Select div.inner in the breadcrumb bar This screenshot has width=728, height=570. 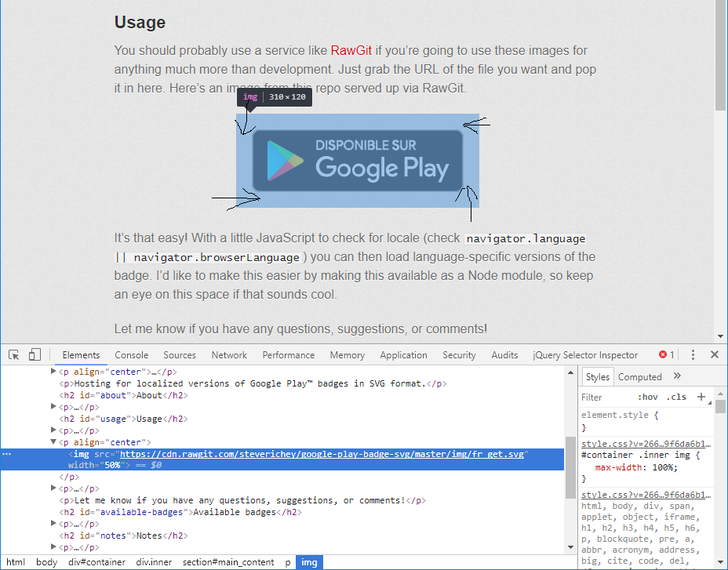point(154,562)
